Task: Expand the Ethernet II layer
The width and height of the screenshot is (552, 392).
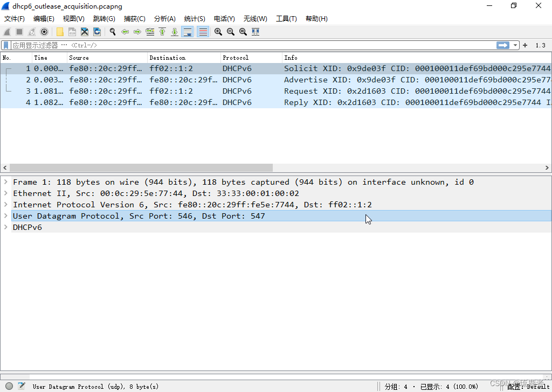Action: pos(6,193)
